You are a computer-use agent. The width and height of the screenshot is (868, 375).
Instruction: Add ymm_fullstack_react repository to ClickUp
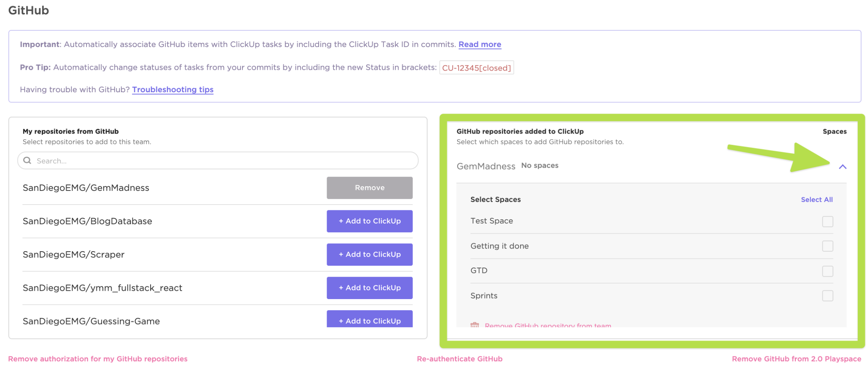(x=369, y=288)
